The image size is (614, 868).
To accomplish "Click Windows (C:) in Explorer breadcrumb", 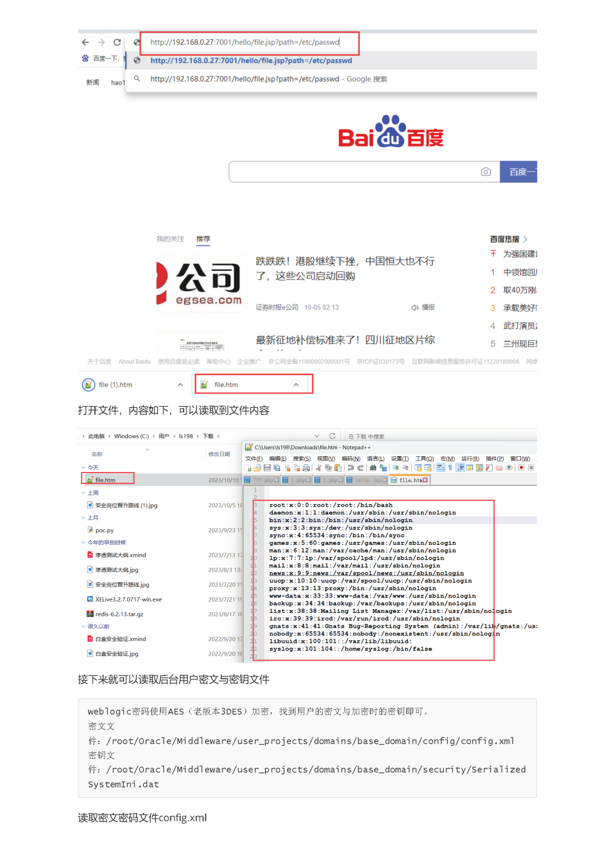I will (x=131, y=436).
